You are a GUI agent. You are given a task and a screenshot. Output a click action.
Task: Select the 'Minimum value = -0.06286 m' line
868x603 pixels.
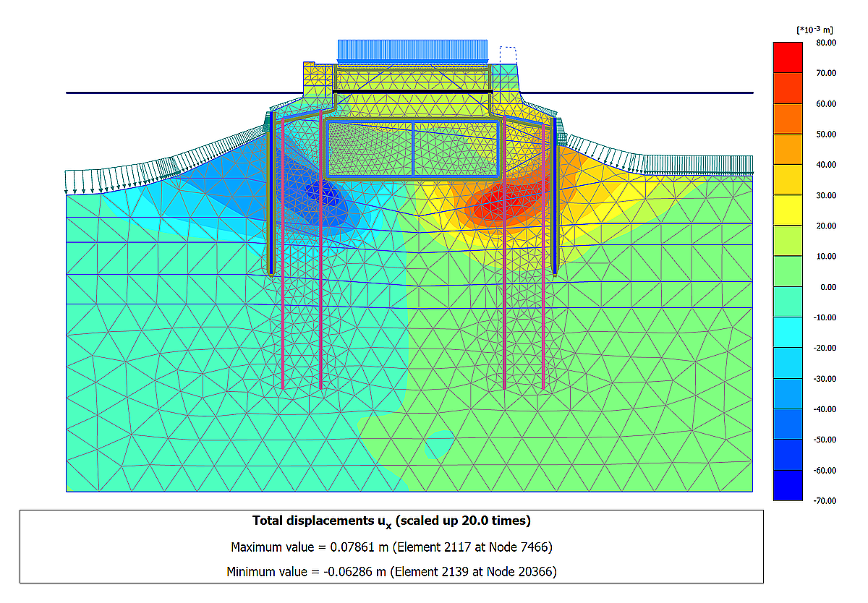click(391, 571)
